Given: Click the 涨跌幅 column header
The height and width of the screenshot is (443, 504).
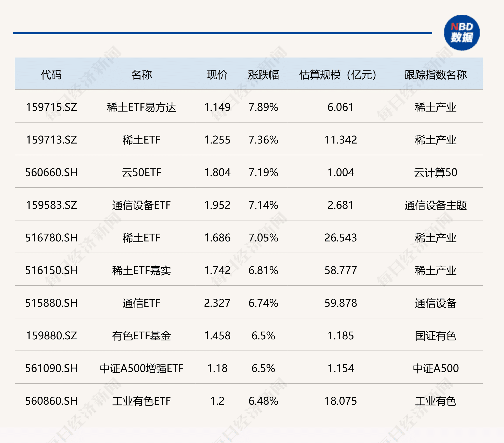Looking at the screenshot, I should 264,74.
